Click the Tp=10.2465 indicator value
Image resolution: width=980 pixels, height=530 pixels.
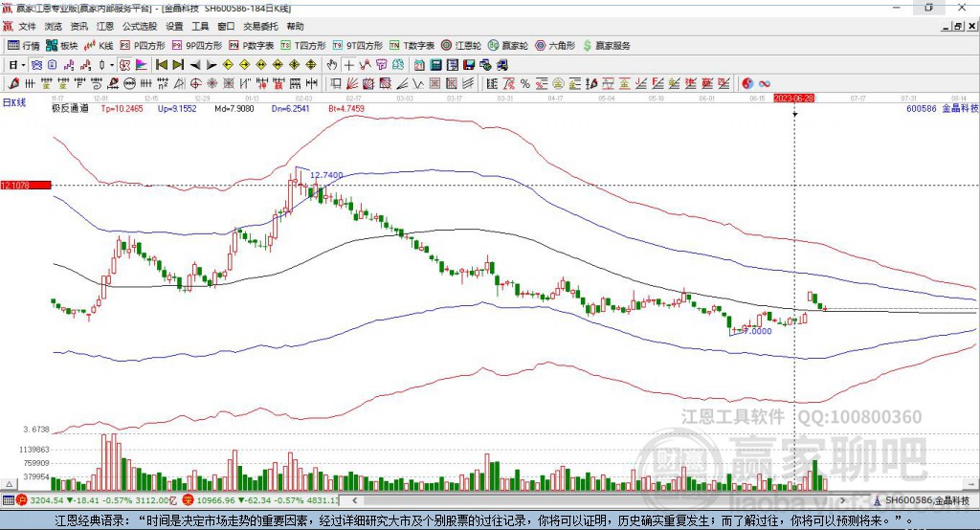pos(122,108)
